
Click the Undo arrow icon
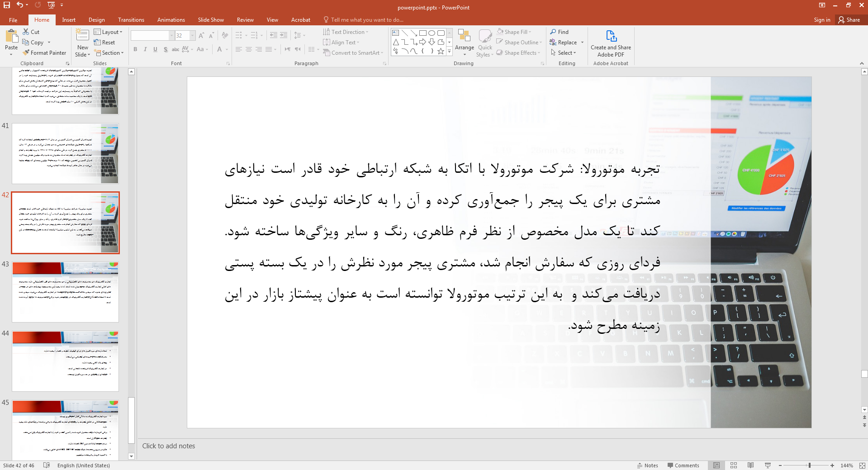19,5
